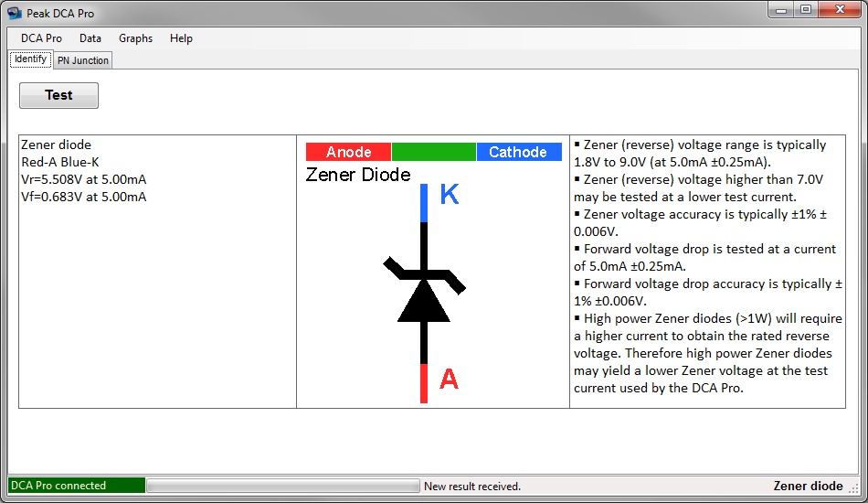Click the Zener Diode heading above symbol
This screenshot has height=503, width=868.
358,175
